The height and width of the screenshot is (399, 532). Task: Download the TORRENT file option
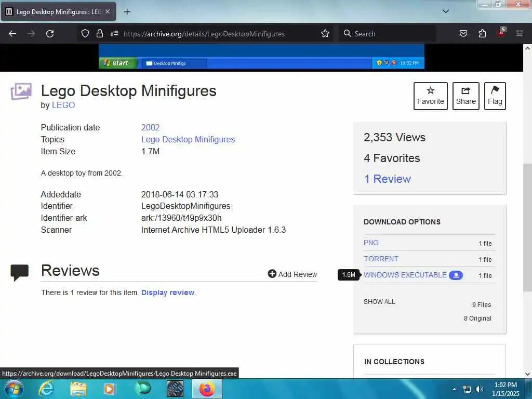pyautogui.click(x=381, y=259)
